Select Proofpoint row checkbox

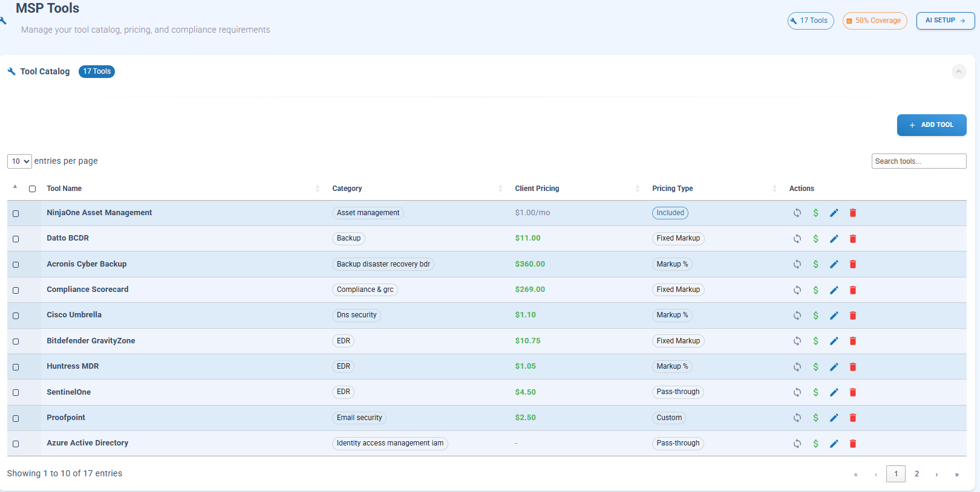[16, 418]
